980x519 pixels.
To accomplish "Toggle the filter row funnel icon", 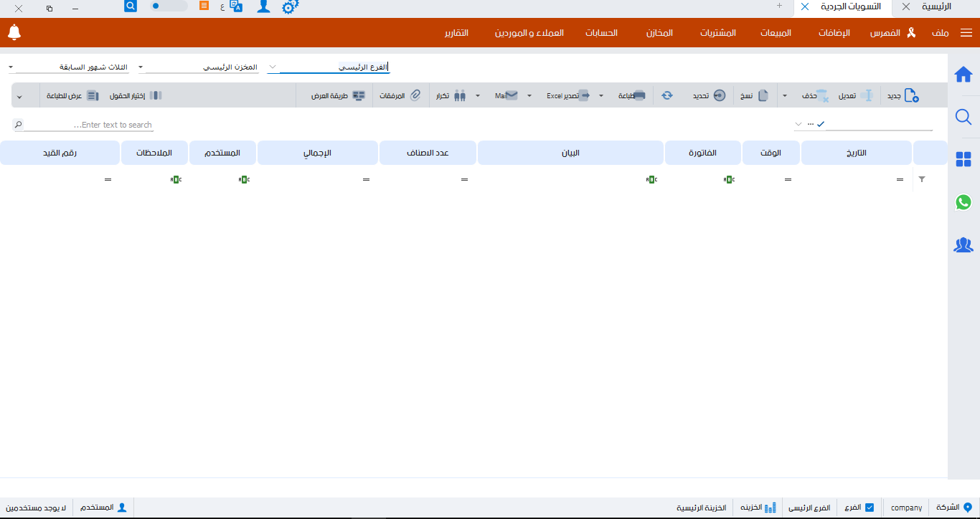I will pos(922,179).
